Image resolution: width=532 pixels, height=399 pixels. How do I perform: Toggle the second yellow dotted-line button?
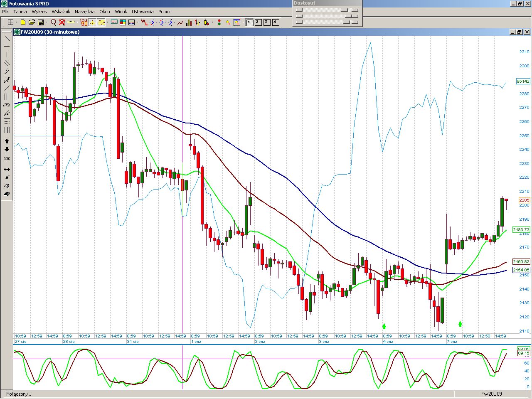(x=102, y=22)
